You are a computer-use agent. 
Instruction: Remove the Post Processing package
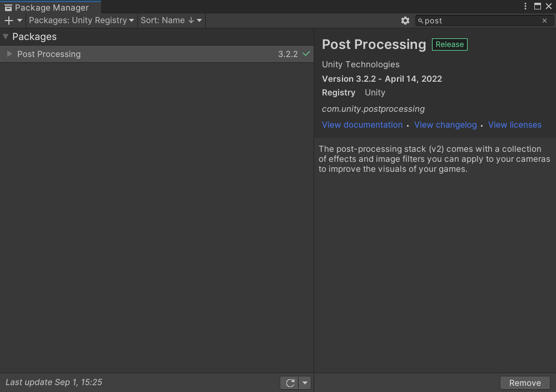click(x=525, y=383)
